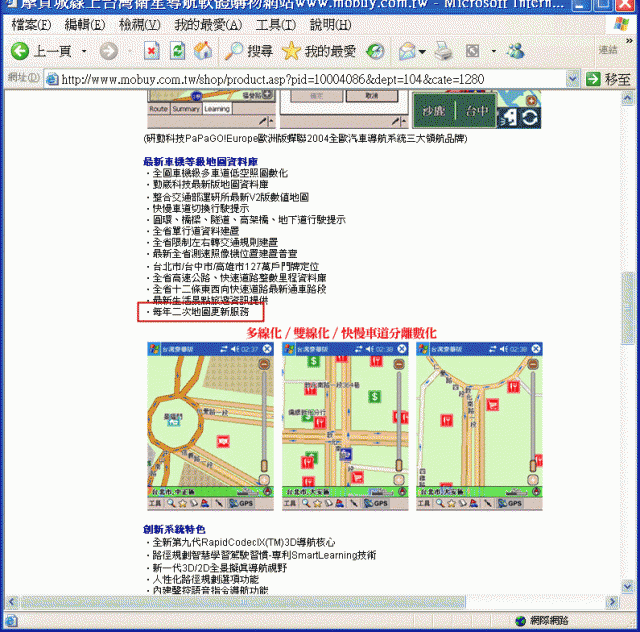The width and height of the screenshot is (640, 632).
Task: Click star icon in middle map toolbar
Action: pyautogui.click(x=317, y=503)
